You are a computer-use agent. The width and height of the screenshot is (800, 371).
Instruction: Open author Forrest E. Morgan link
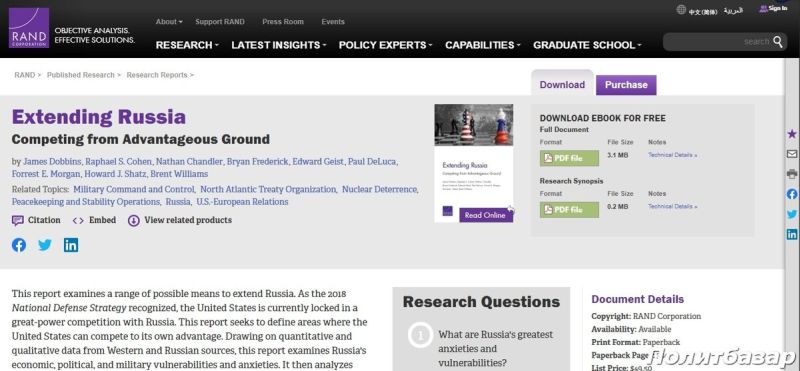coord(46,174)
